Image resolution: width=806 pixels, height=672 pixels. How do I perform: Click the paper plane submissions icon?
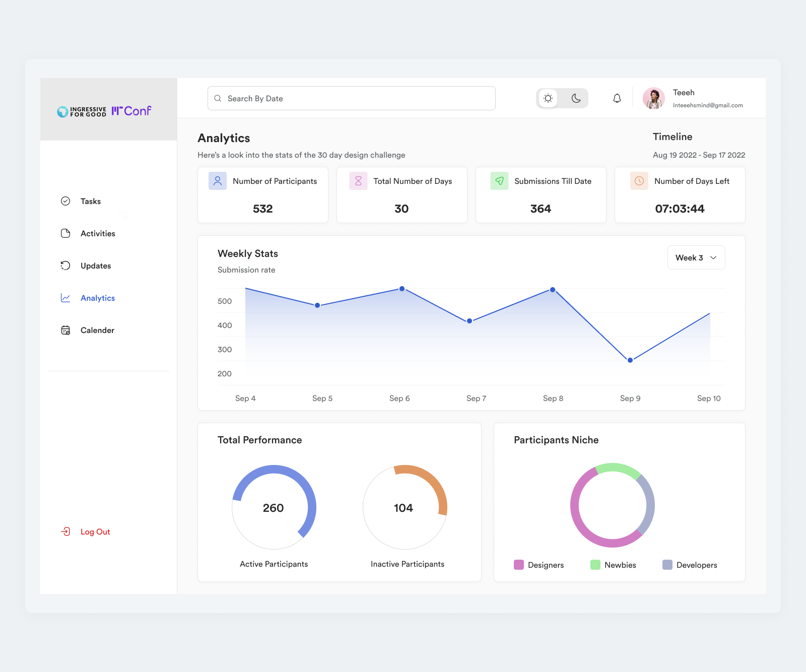499,181
